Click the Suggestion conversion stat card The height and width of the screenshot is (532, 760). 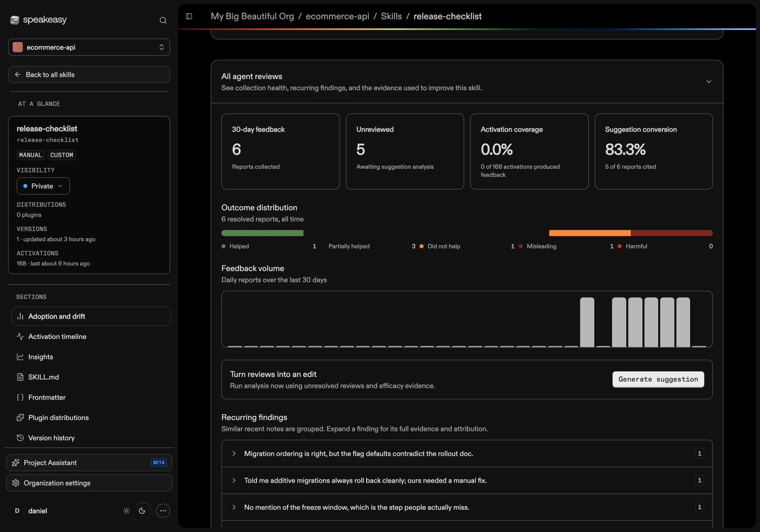653,151
